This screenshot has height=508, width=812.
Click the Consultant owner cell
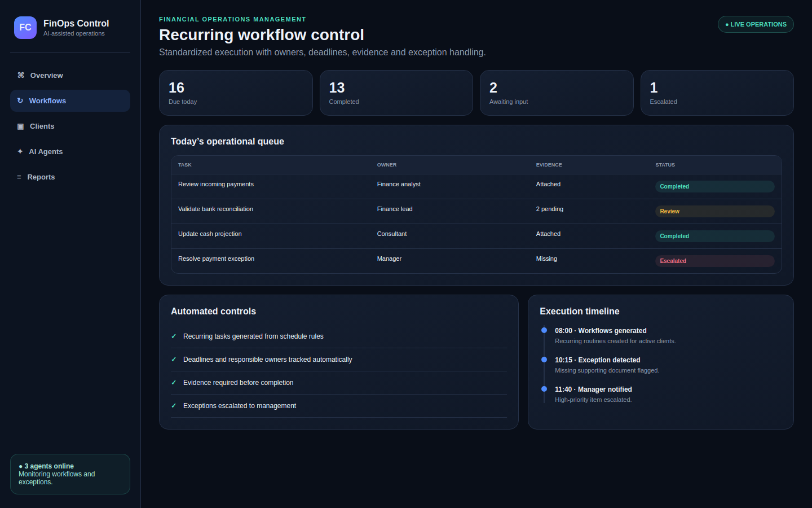392,234
